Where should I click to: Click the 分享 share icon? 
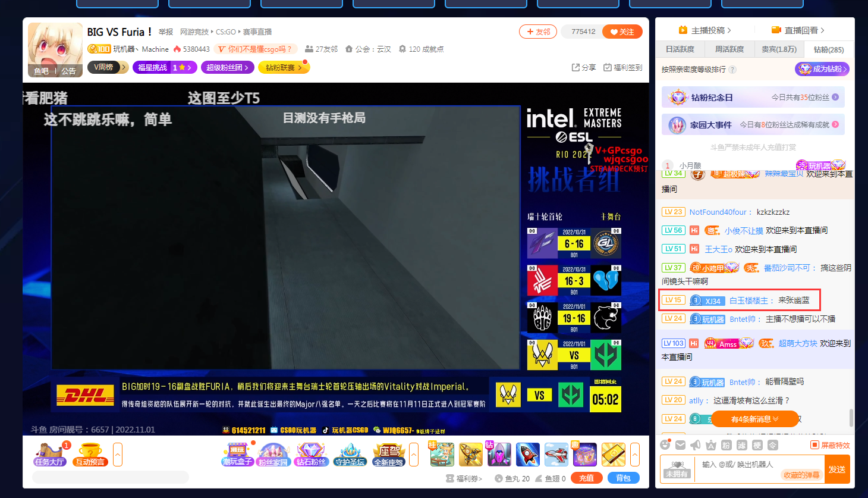click(584, 67)
